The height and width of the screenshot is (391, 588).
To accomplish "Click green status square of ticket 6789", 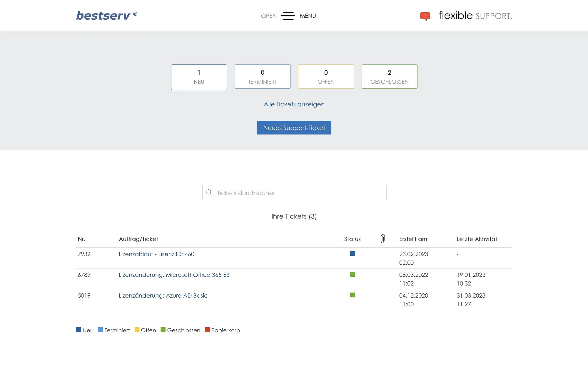I will coord(353,274).
